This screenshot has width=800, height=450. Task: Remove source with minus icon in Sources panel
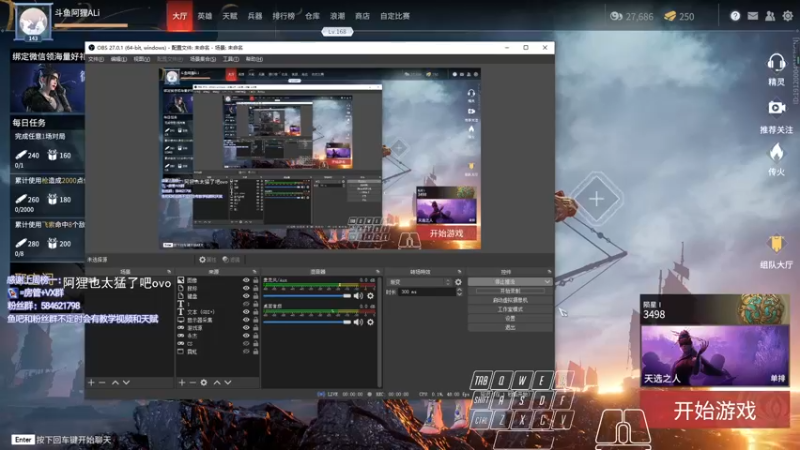pyautogui.click(x=192, y=382)
